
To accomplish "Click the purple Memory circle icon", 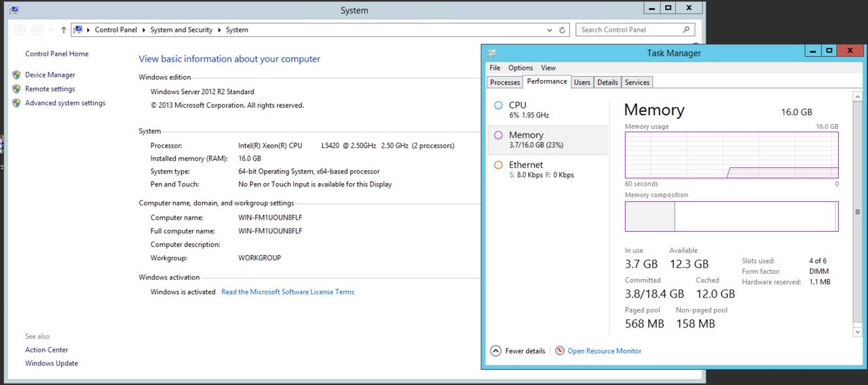I will (x=498, y=135).
